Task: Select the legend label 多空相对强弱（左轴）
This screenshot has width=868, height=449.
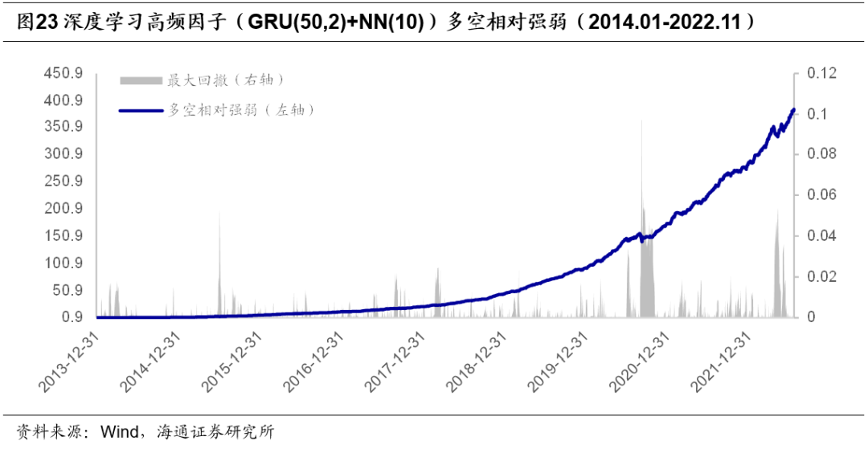Action: pyautogui.click(x=241, y=111)
